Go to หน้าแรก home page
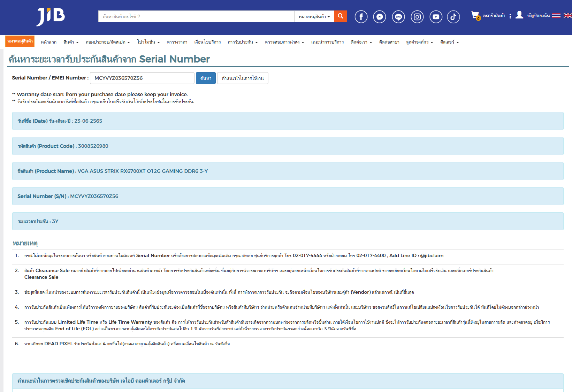This screenshot has height=392, width=572. [48, 42]
